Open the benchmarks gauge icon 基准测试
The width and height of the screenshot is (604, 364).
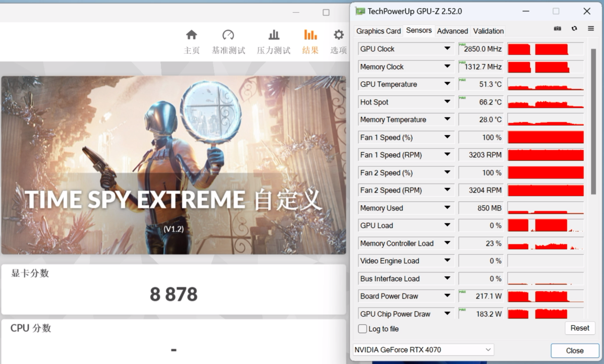pyautogui.click(x=228, y=35)
